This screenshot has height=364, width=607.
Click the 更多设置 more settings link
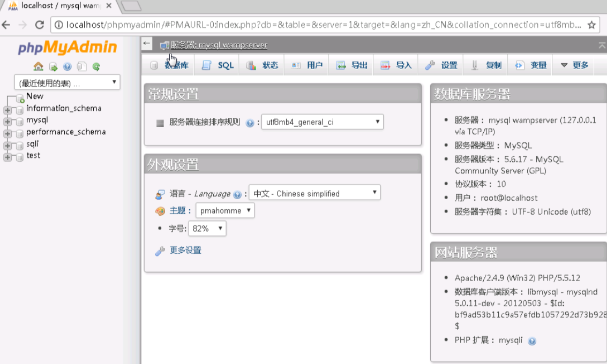(185, 251)
